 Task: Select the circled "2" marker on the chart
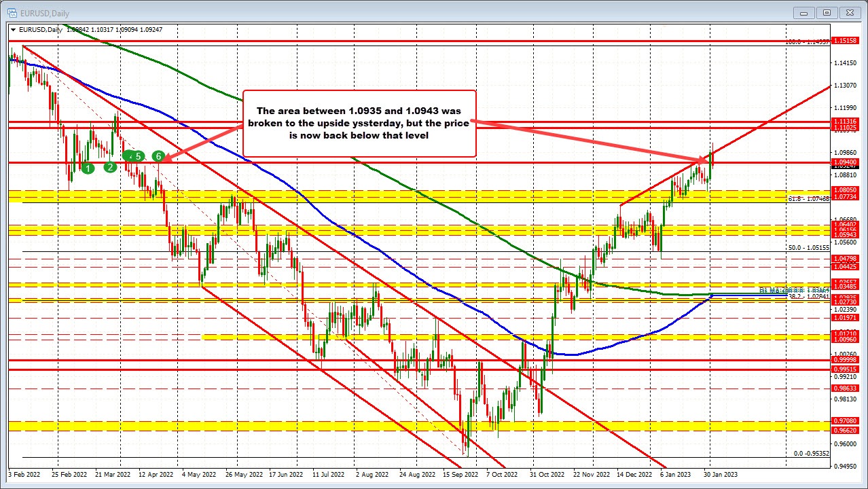pyautogui.click(x=110, y=166)
